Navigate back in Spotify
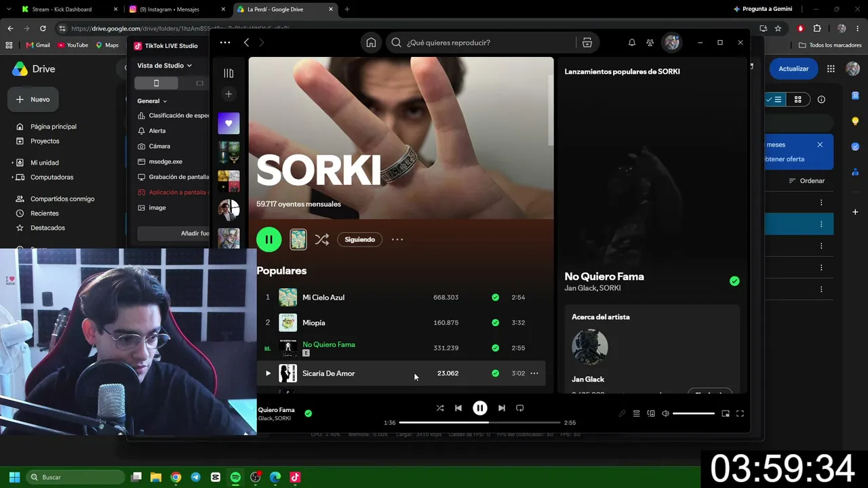The height and width of the screenshot is (488, 868). 246,43
